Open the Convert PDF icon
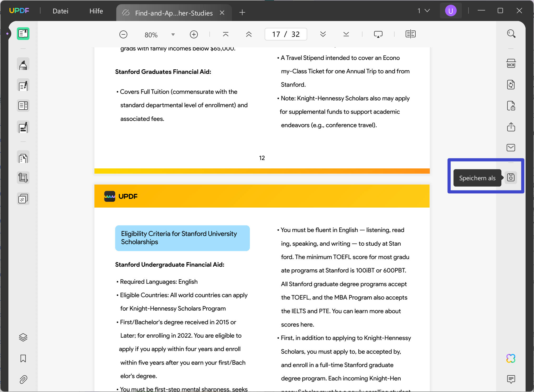The height and width of the screenshot is (392, 534). click(x=511, y=85)
